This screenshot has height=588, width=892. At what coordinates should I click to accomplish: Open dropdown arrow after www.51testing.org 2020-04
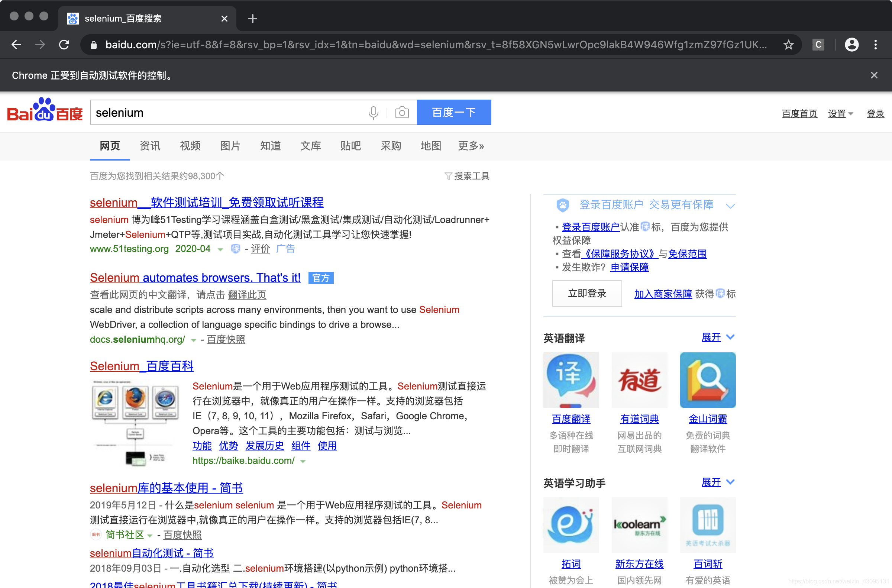[220, 249]
